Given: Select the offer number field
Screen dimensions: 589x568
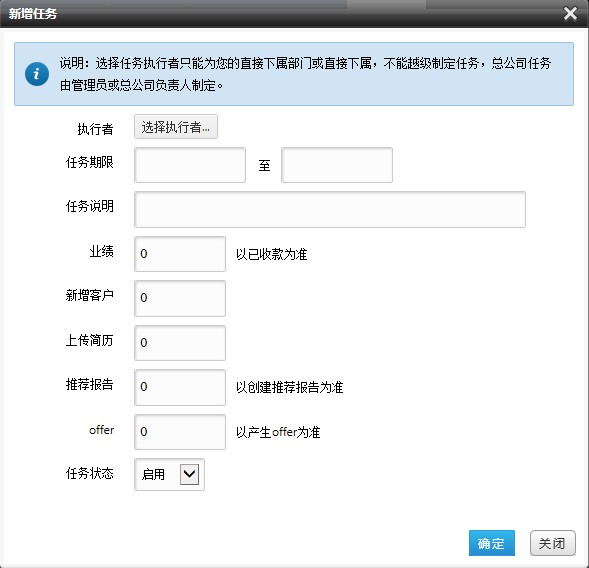Looking at the screenshot, I should point(180,432).
